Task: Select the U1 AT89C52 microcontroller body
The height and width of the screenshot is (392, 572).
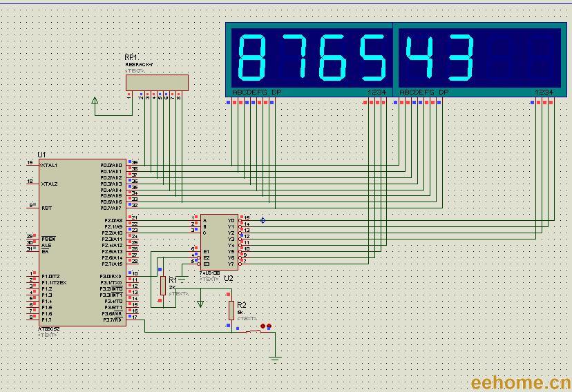Action: tap(82, 242)
